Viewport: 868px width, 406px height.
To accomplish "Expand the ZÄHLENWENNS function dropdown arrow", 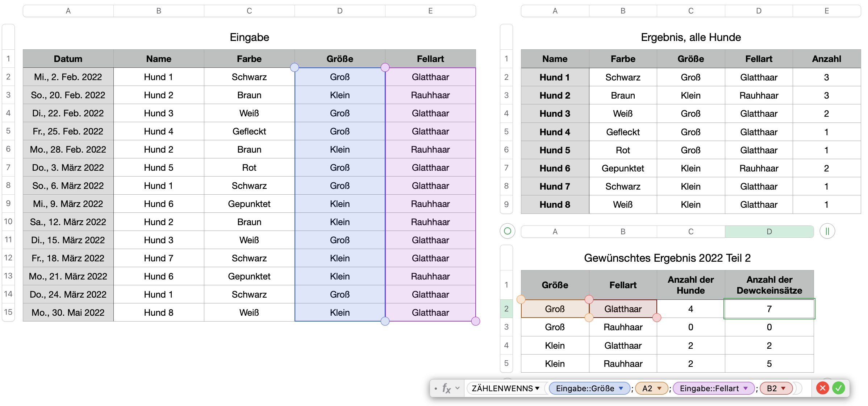I will 537,388.
